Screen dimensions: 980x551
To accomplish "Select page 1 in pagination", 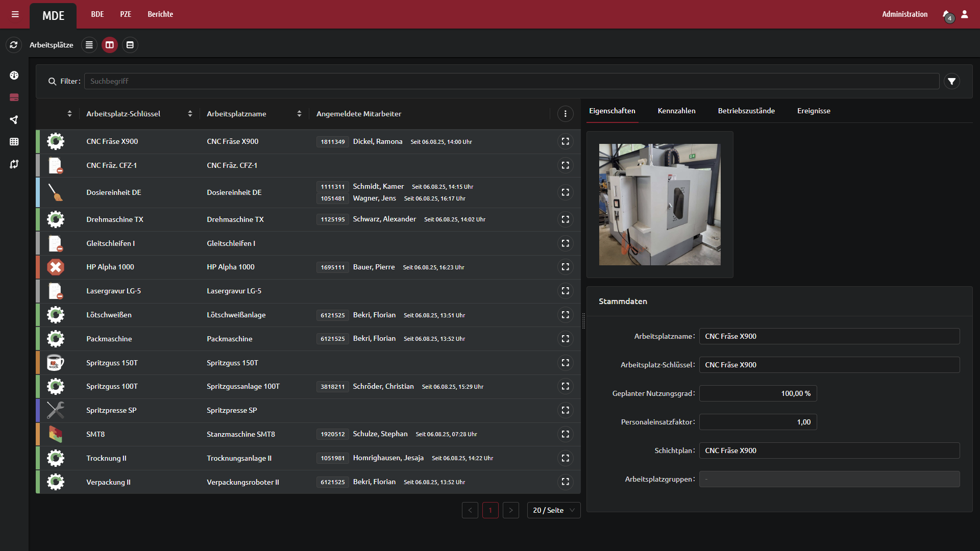I will 491,510.
